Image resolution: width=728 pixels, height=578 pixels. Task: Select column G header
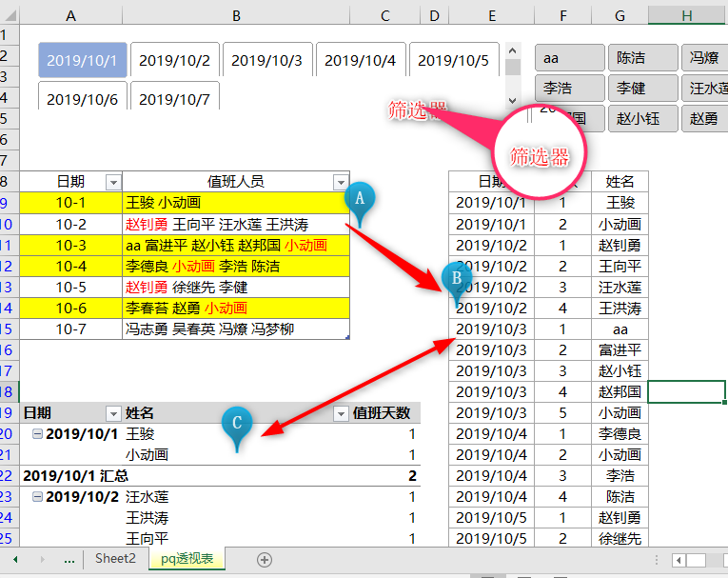tap(620, 16)
